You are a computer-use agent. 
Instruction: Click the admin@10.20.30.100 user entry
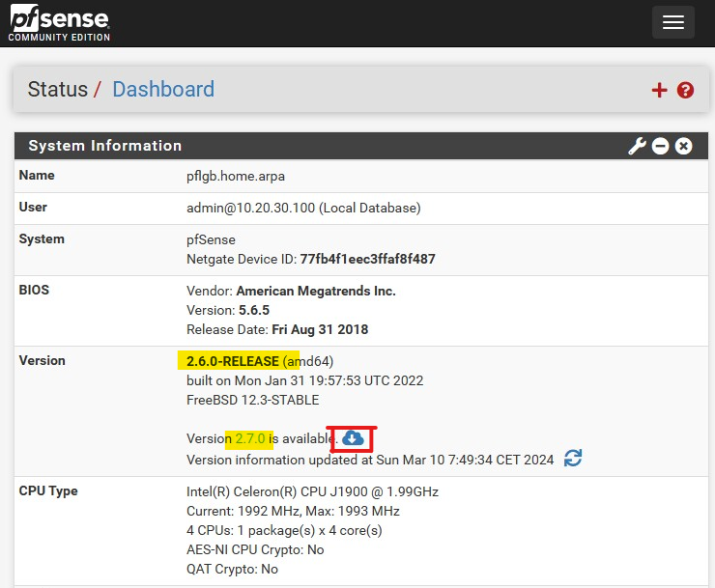(302, 208)
